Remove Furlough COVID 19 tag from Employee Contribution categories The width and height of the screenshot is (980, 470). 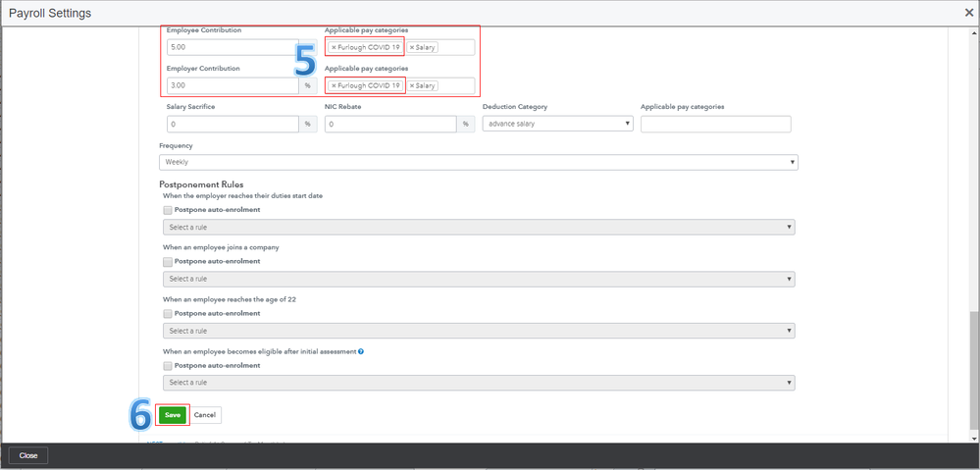click(334, 47)
